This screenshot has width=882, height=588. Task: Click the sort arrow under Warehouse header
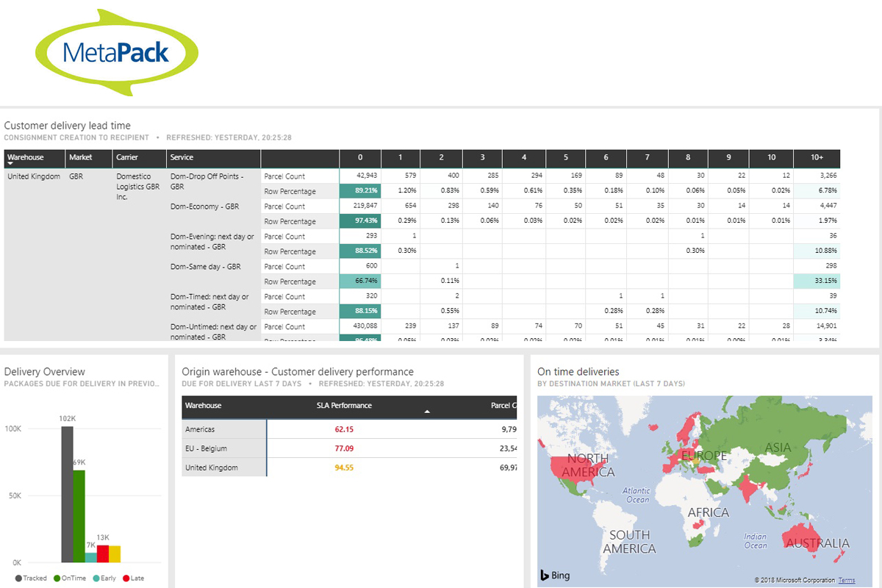pyautogui.click(x=9, y=165)
